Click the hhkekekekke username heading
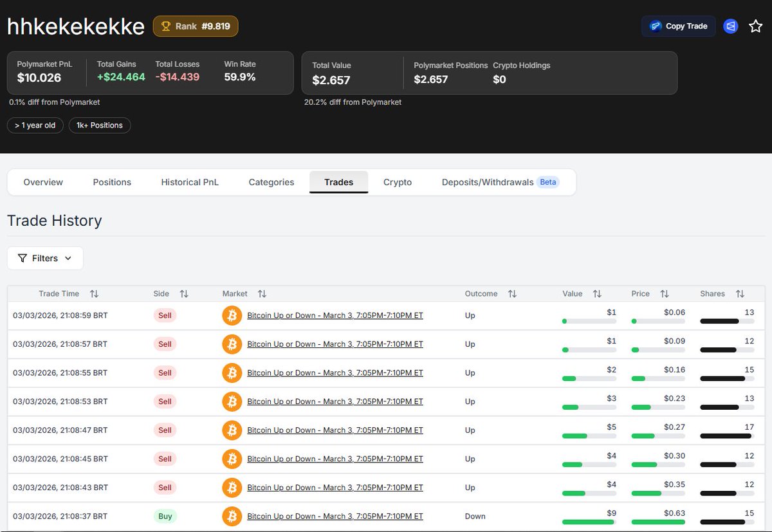 pos(76,26)
